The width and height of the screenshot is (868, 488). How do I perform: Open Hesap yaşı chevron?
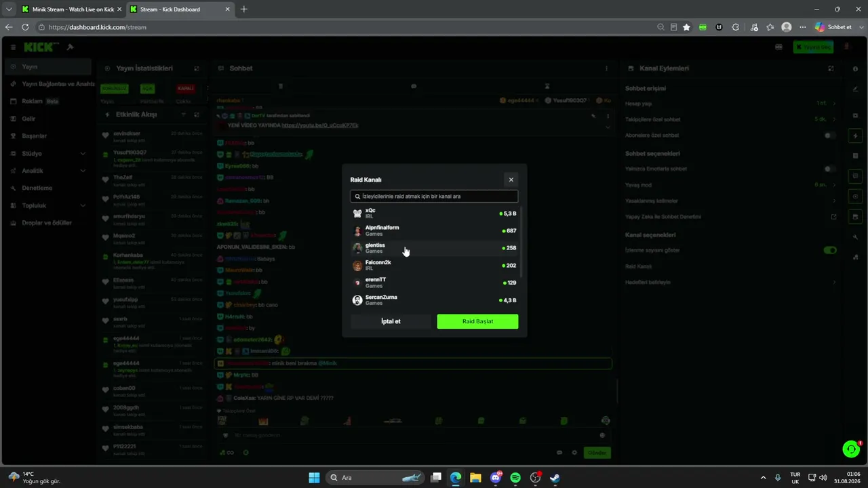(834, 103)
